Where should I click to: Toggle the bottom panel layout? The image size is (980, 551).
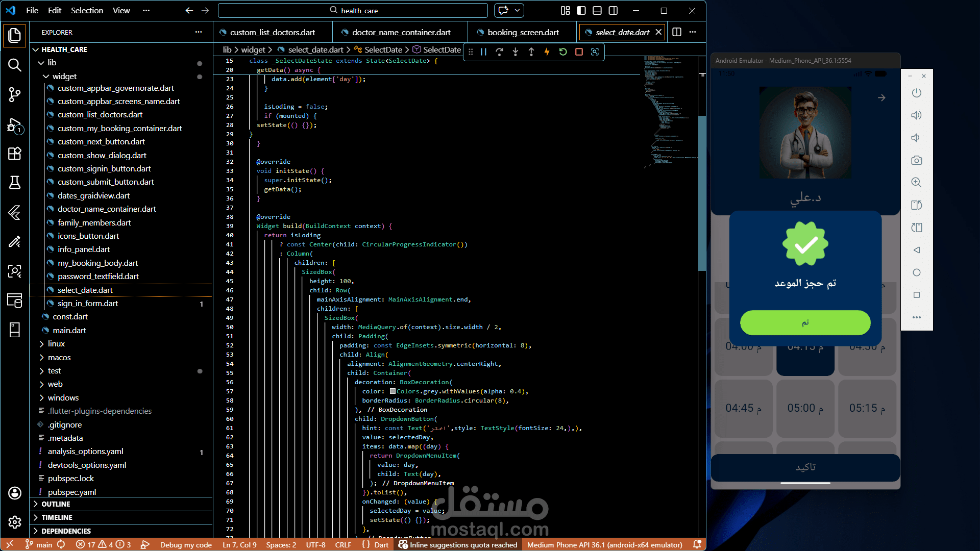pos(597,10)
